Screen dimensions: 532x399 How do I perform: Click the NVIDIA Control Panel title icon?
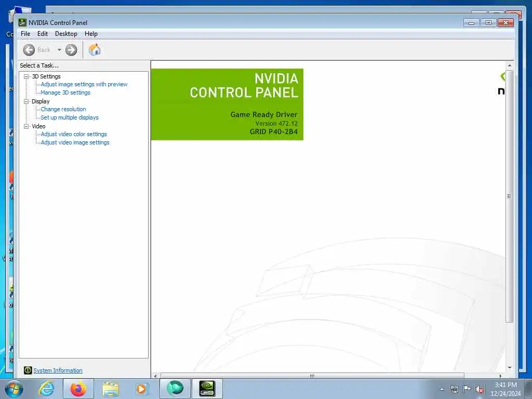pyautogui.click(x=22, y=23)
